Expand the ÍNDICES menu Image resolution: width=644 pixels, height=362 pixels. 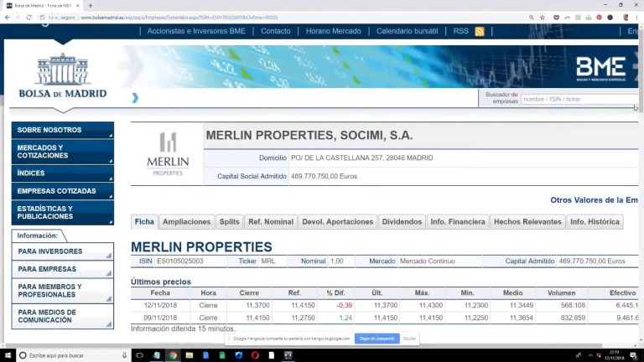[63, 173]
